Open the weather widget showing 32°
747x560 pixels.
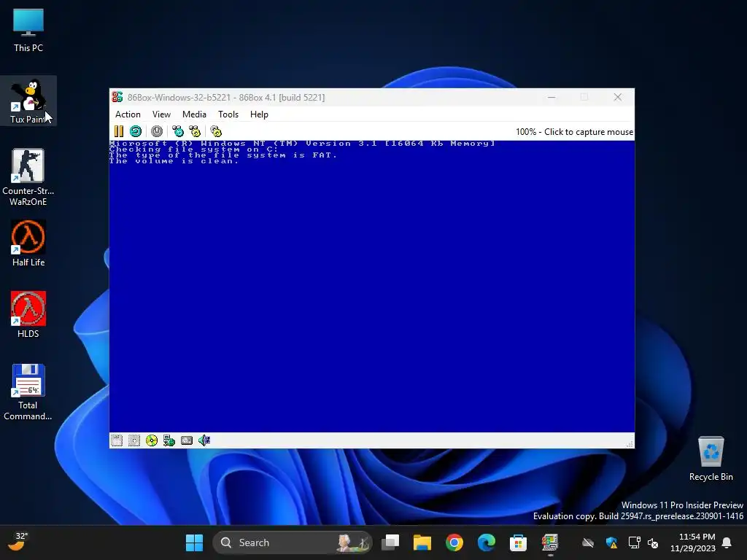18,542
